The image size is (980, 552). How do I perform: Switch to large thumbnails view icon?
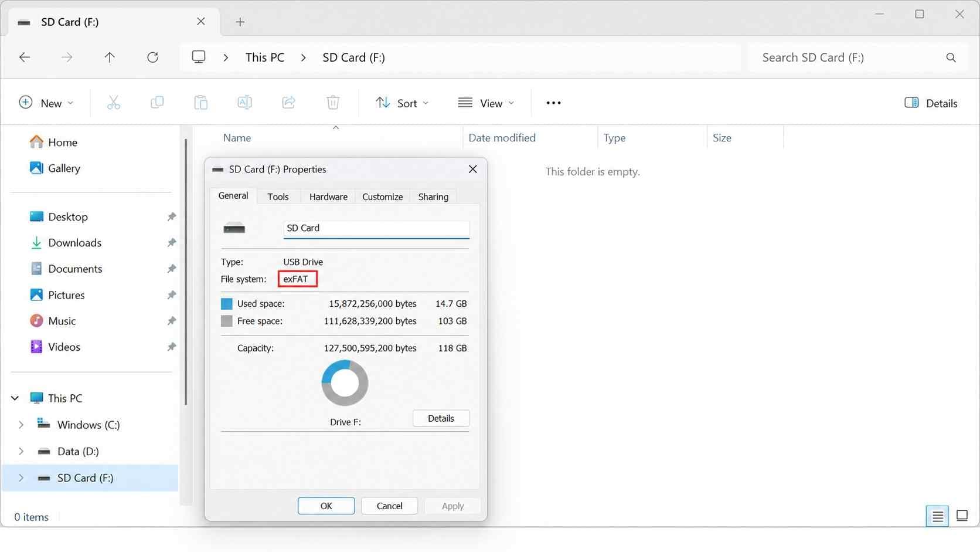(x=962, y=516)
